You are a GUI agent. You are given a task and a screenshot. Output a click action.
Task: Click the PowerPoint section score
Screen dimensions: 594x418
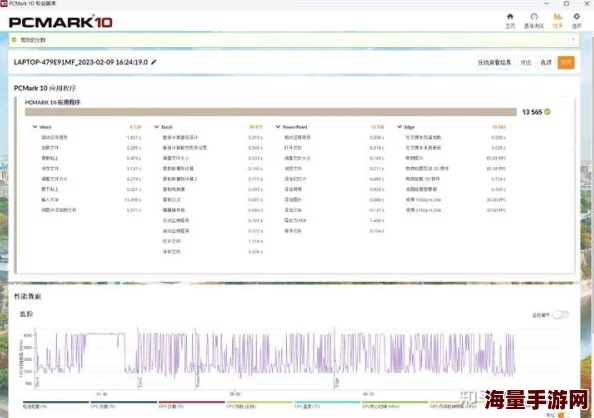coord(377,127)
